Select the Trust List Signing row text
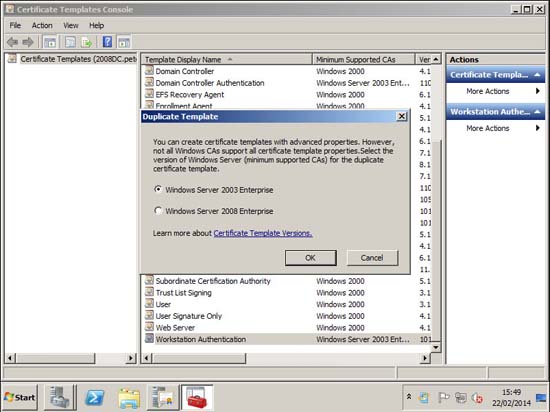 tap(183, 293)
